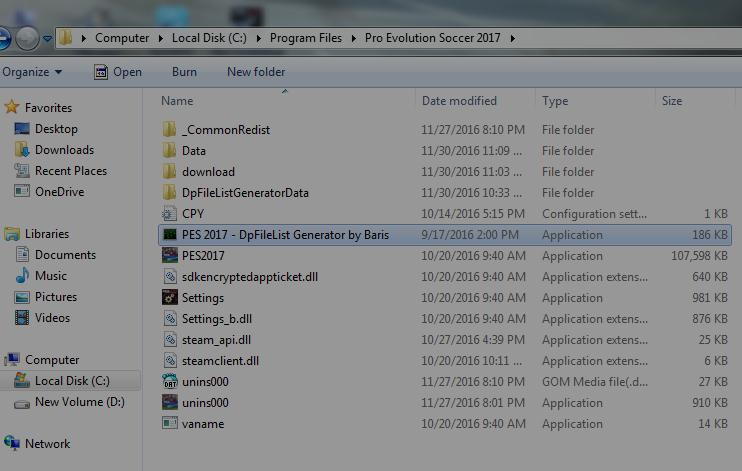The height and width of the screenshot is (471, 742).
Task: Click the address bar folder icon
Action: pos(66,37)
